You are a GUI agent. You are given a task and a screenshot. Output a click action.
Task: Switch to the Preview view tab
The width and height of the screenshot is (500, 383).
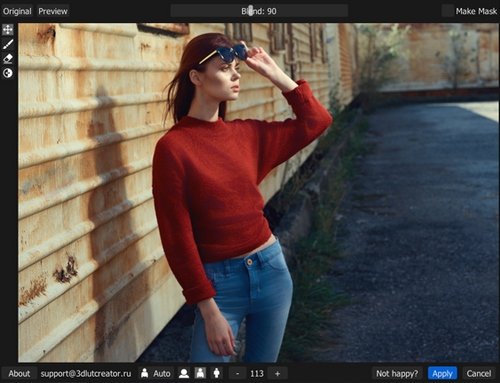click(53, 11)
